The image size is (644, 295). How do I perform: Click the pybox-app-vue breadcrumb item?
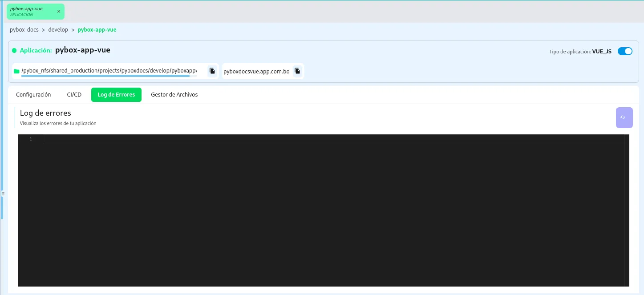[x=97, y=30]
